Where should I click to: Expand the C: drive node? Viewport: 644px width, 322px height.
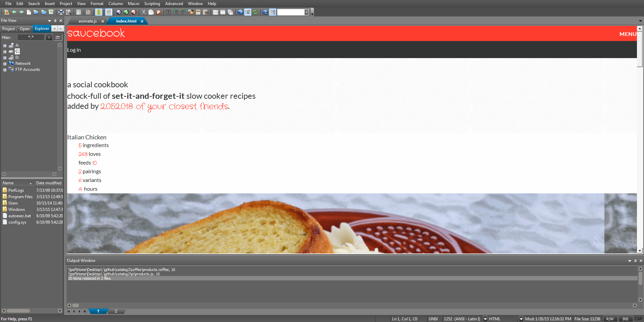pos(5,52)
